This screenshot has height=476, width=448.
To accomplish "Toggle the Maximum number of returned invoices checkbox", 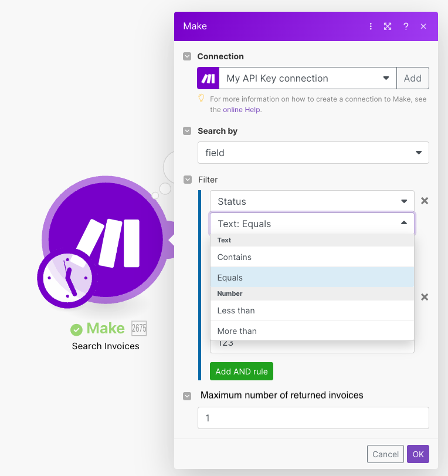I will [x=187, y=396].
